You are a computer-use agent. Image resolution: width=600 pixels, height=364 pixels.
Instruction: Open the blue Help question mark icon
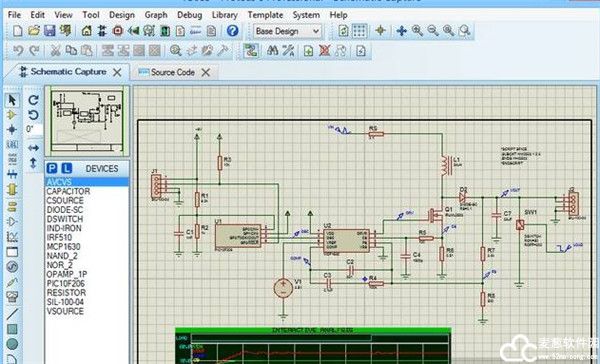tap(232, 31)
